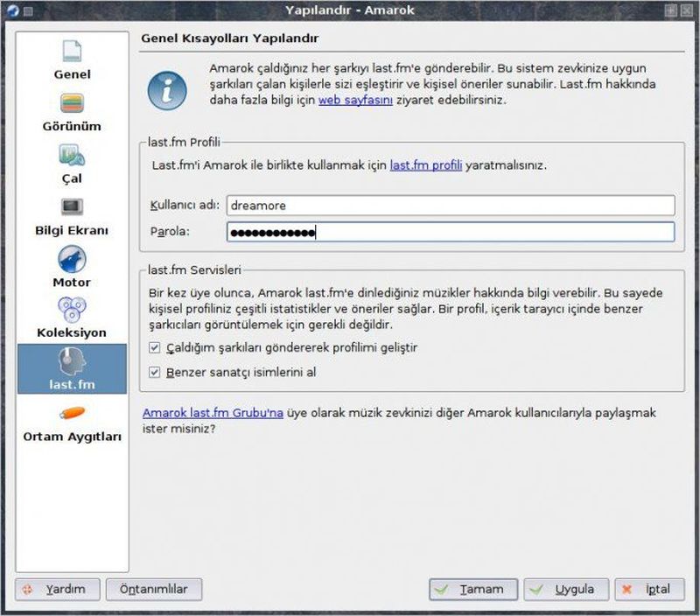
Task: Click the Öntanımlılar defaults button
Action: (153, 589)
